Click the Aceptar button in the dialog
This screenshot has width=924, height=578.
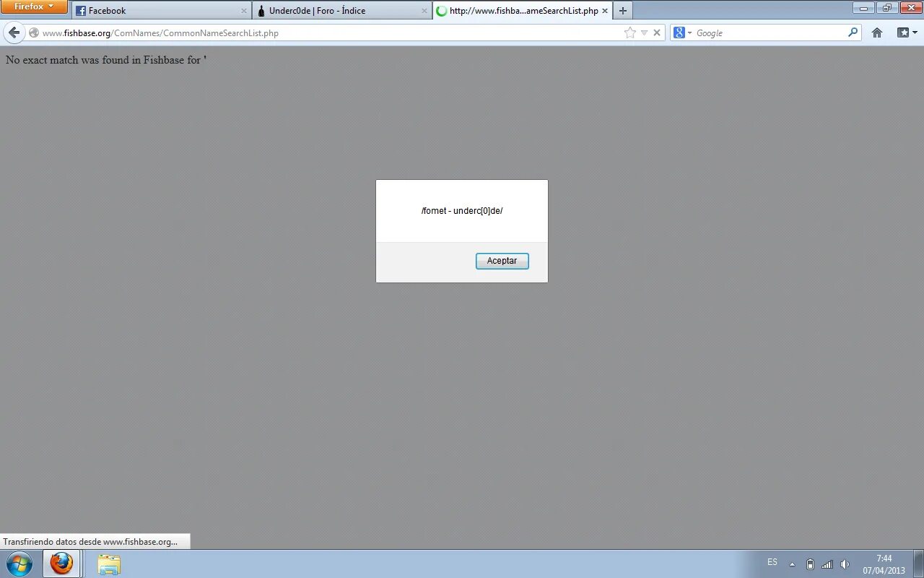[x=502, y=261]
